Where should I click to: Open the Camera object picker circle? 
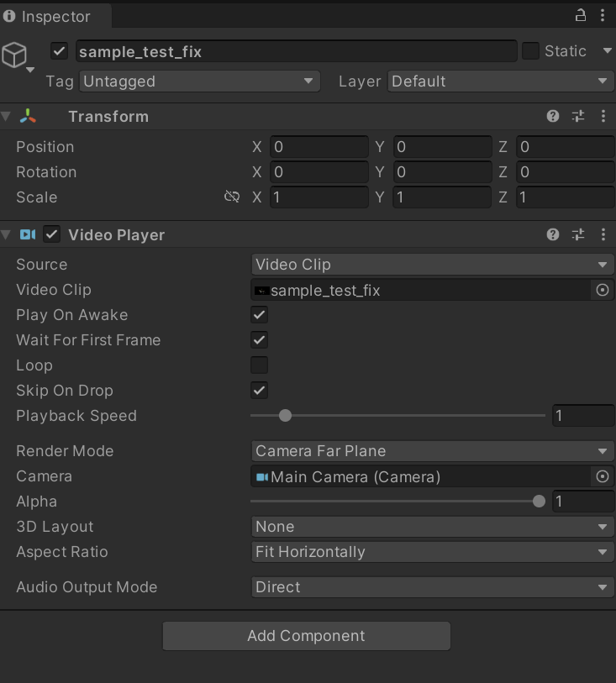click(x=603, y=476)
